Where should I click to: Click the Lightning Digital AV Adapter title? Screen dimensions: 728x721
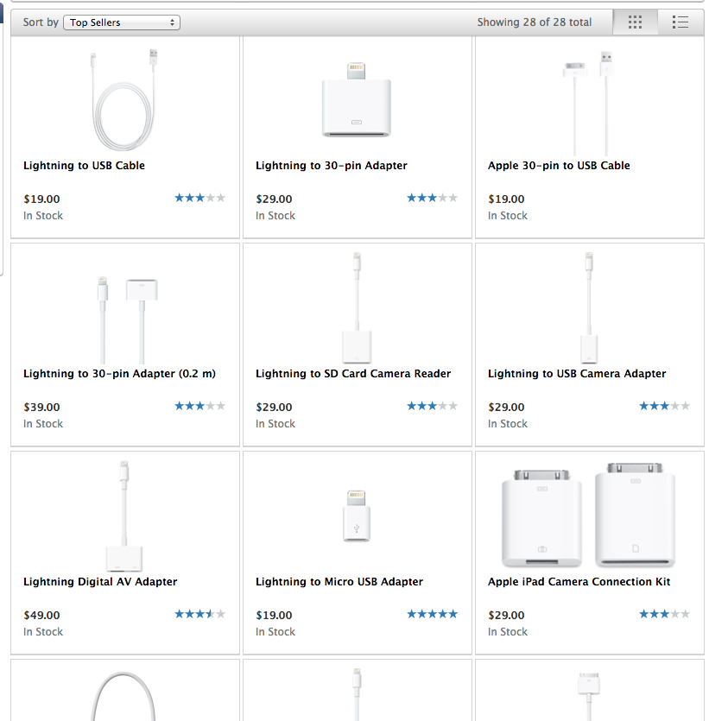[x=100, y=582]
